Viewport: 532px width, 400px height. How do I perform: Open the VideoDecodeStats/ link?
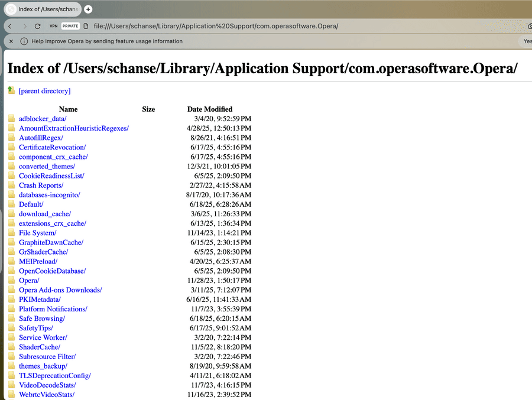[47, 385]
